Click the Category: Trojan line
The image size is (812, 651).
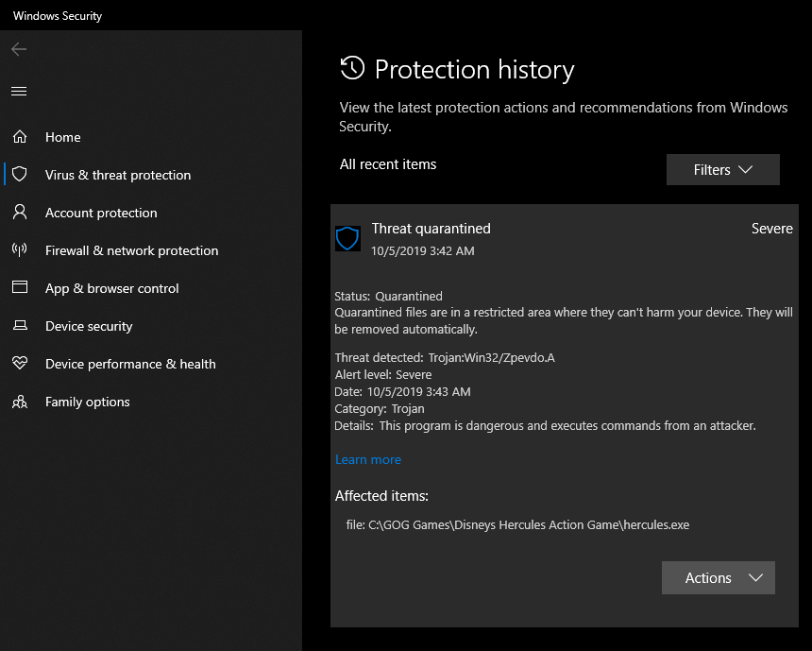click(380, 409)
